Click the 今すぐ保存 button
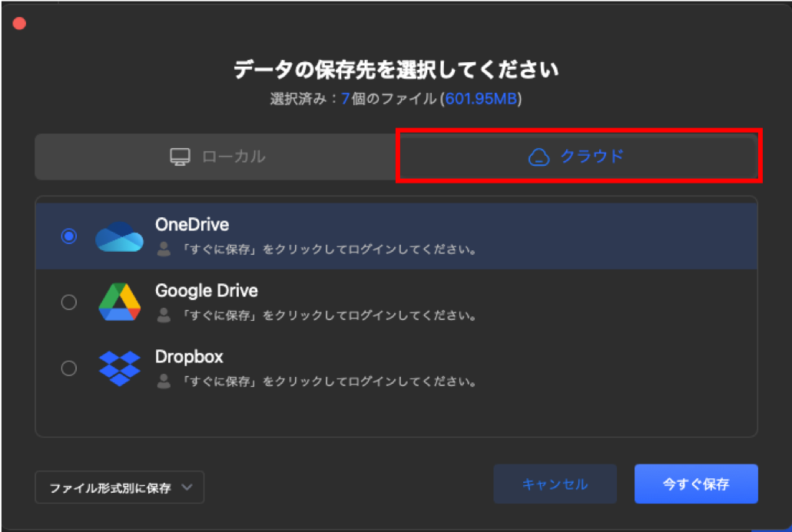Image resolution: width=792 pixels, height=532 pixels. tap(696, 484)
